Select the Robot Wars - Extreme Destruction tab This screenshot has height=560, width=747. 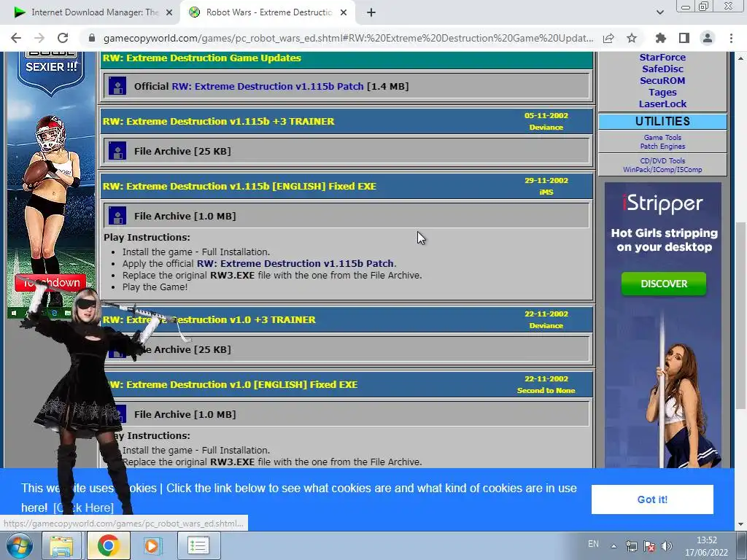coord(268,13)
